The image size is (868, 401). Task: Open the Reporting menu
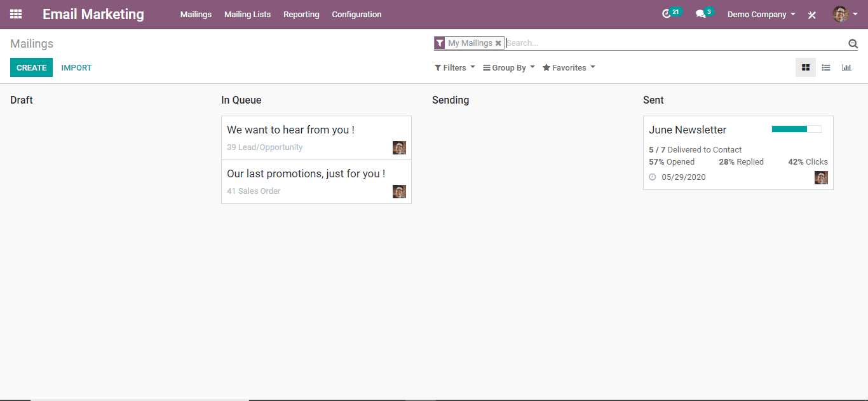[x=301, y=14]
